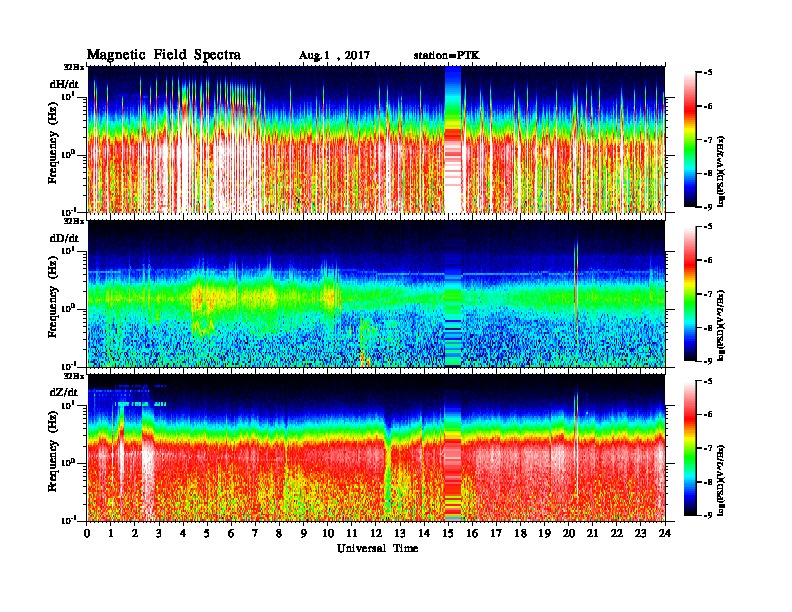Click the 'dH/dt' panel label
The height and width of the screenshot is (612, 792).
click(64, 84)
